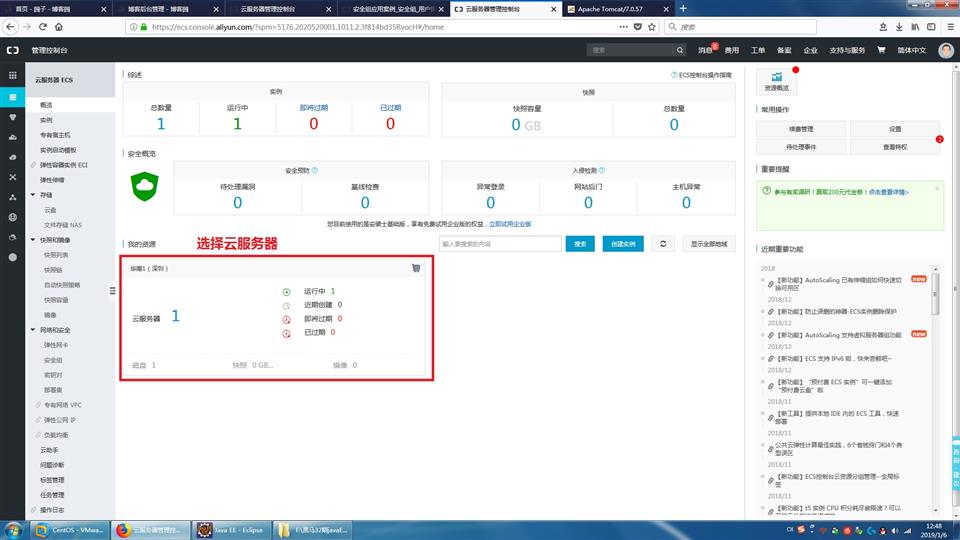Click the node hierarchy icon in dark sidebar
Image resolution: width=960 pixels, height=540 pixels.
click(x=12, y=197)
